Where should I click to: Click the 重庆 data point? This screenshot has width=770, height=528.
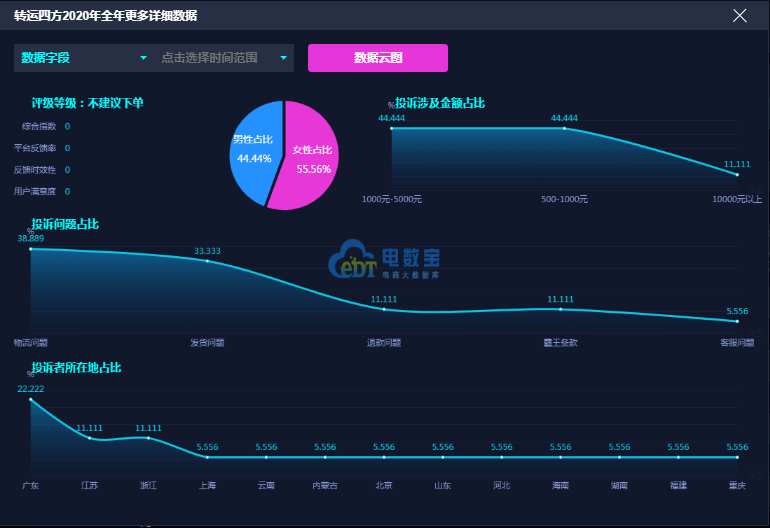(x=737, y=457)
